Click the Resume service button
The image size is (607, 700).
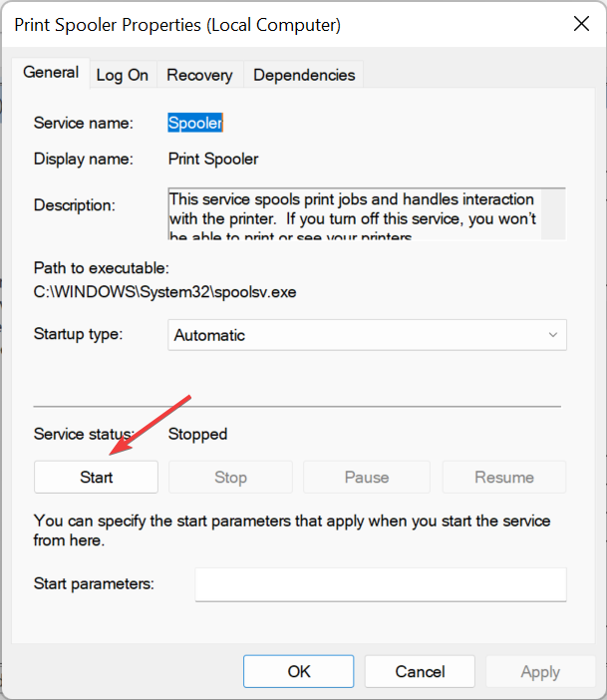(x=503, y=477)
